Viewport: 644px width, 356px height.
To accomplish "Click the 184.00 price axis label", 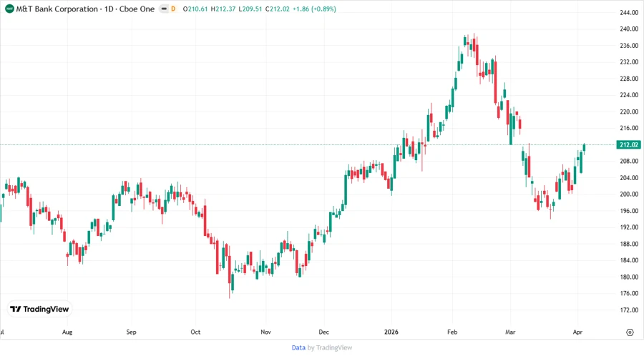I will [x=629, y=260].
